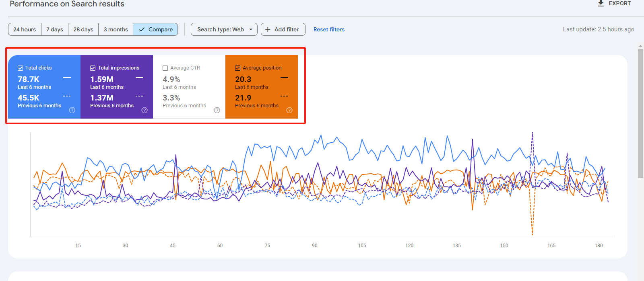644x281 pixels.
Task: Open help icon on Average CTR card
Action: point(217,110)
